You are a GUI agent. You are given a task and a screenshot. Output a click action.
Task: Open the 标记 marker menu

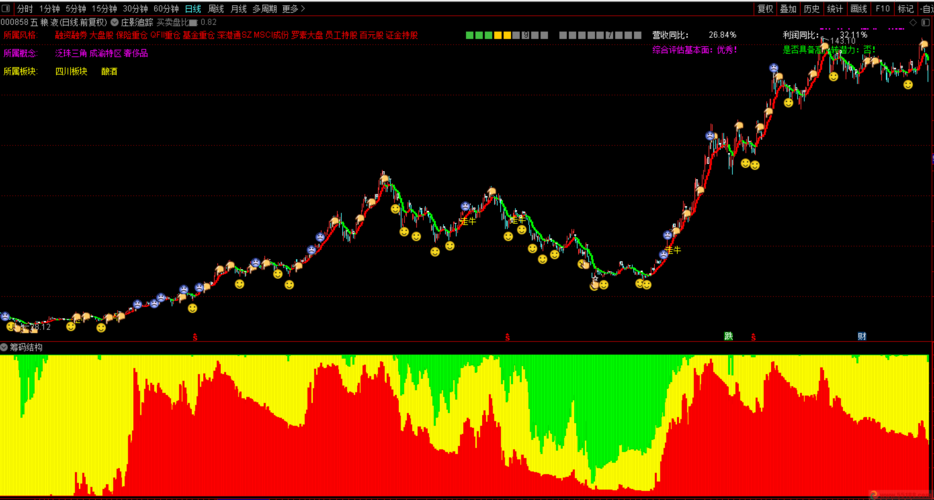(905, 8)
